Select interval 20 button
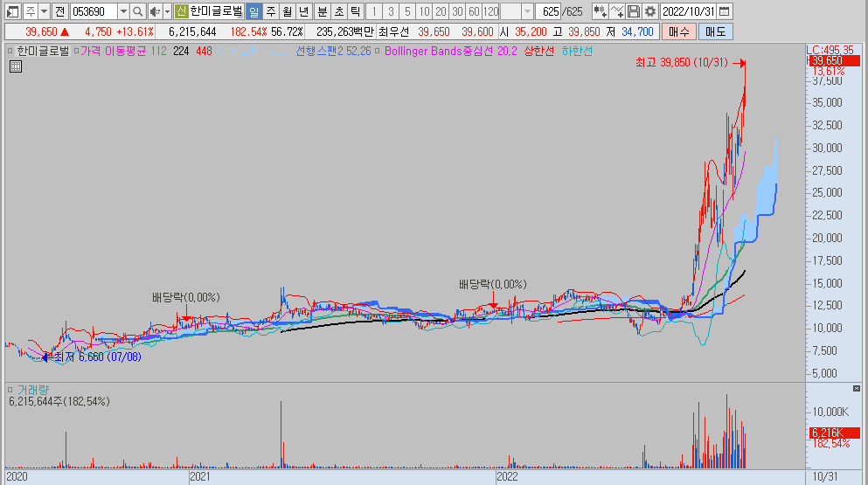Image resolution: width=868 pixels, height=485 pixels. pyautogui.click(x=441, y=11)
